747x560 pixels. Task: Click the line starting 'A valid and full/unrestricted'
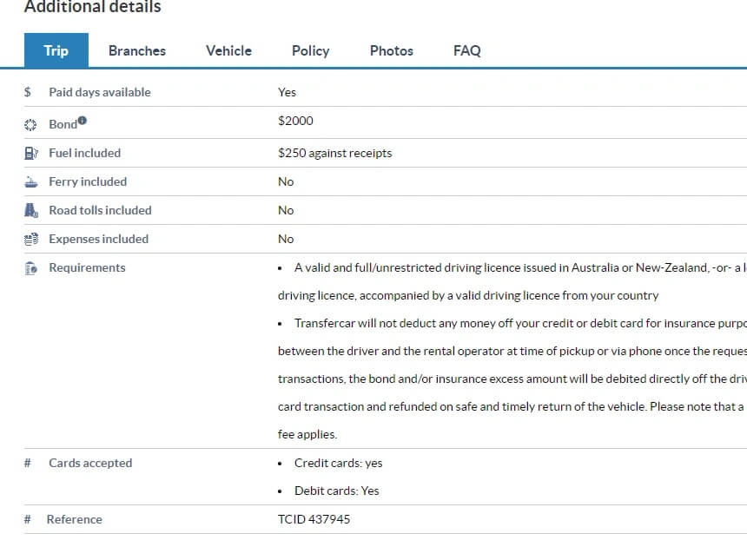pyautogui.click(x=520, y=267)
